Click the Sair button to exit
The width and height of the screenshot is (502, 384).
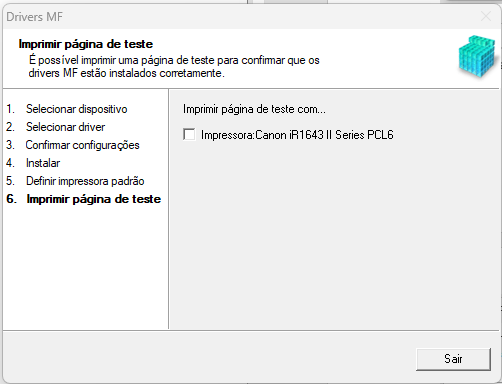453,359
